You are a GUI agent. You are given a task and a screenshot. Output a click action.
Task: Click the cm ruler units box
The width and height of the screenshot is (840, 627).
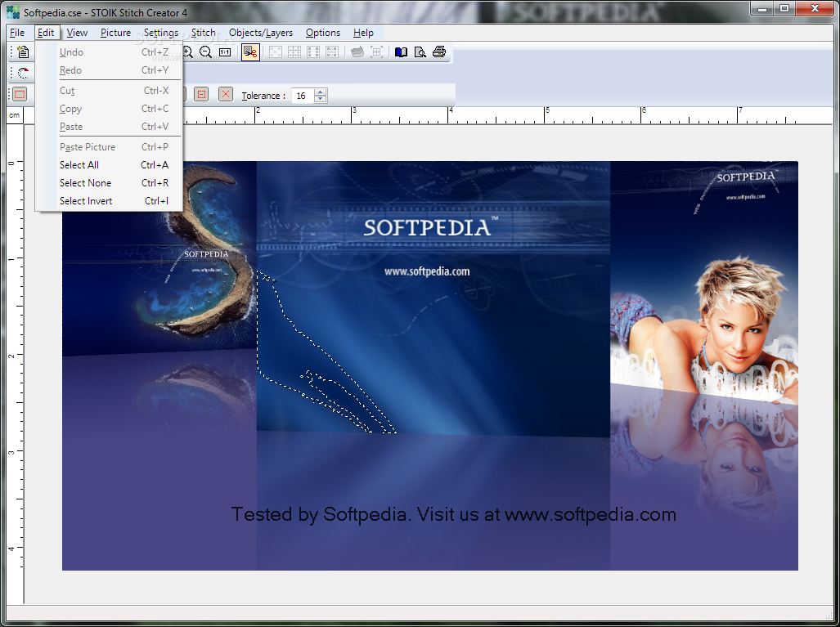coord(15,115)
